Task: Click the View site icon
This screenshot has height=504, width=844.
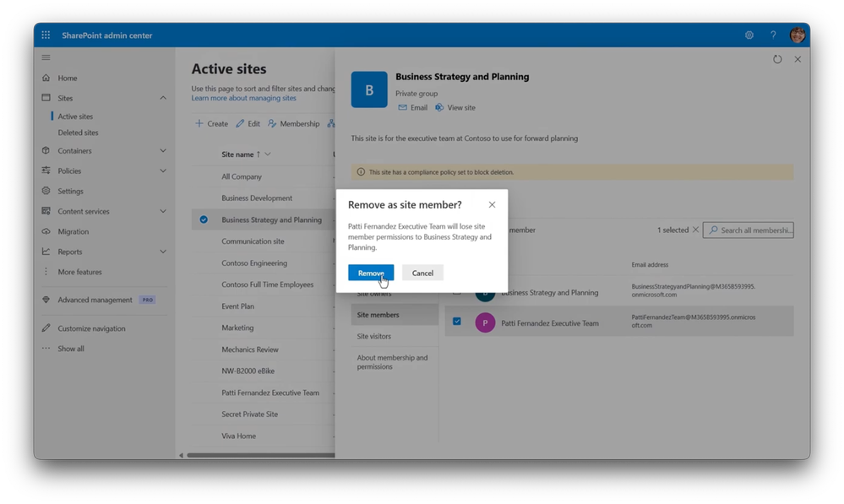Action: coord(439,107)
